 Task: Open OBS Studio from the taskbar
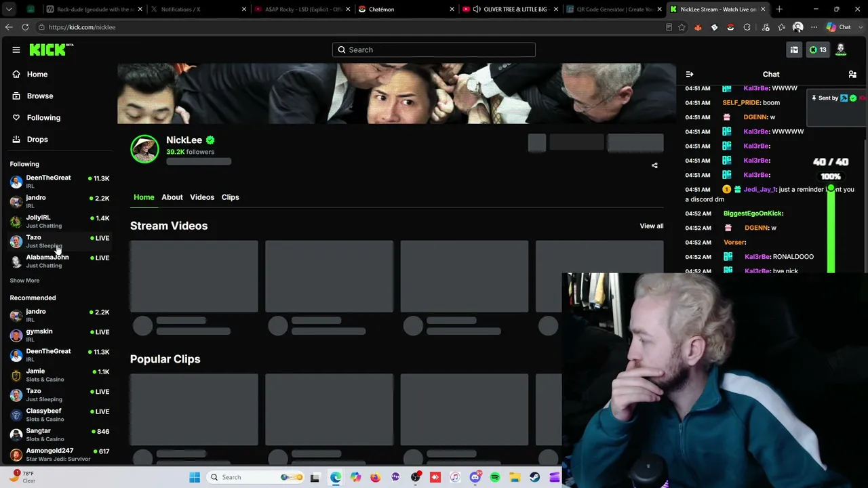[x=416, y=477]
